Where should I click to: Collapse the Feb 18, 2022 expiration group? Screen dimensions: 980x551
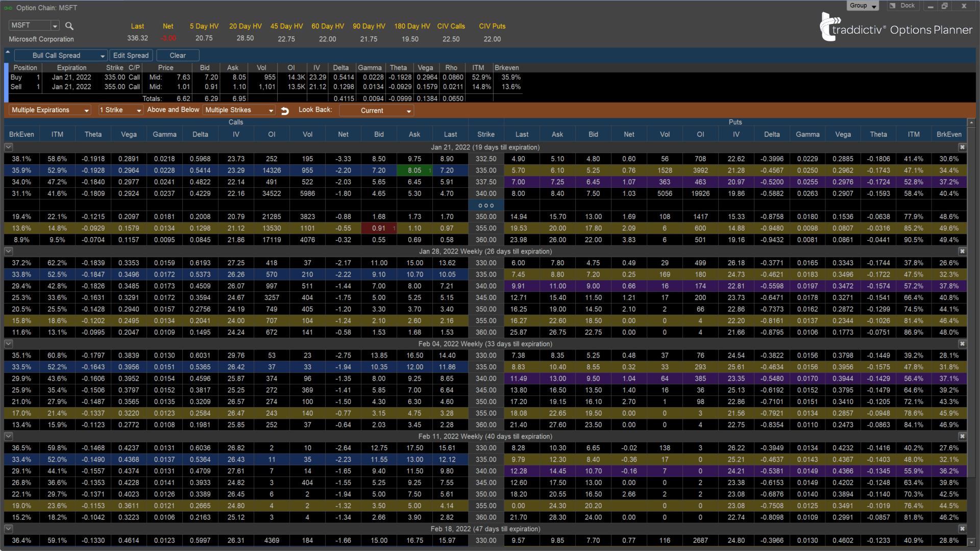(x=9, y=529)
